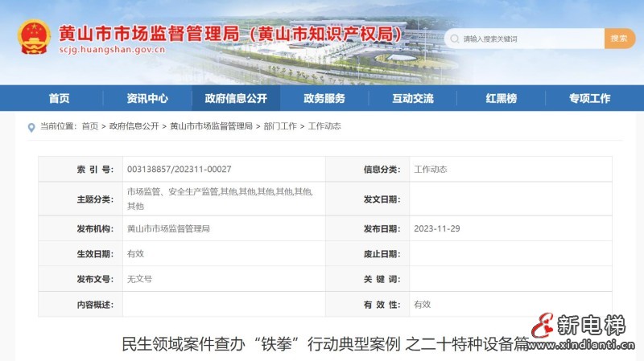Viewport: 644px width, 361px height.
Task: Click 政府信息公开 breadcrumb link
Action: click(x=134, y=126)
